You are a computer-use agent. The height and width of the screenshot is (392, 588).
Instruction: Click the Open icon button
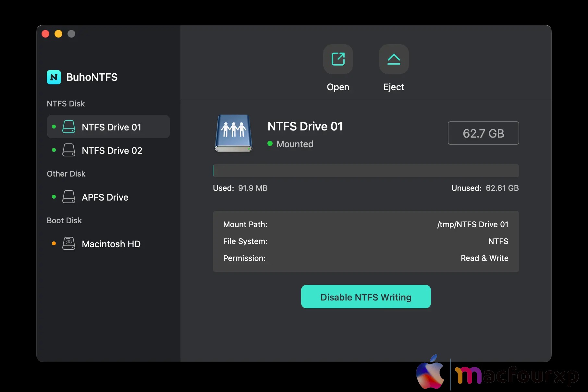pos(338,59)
